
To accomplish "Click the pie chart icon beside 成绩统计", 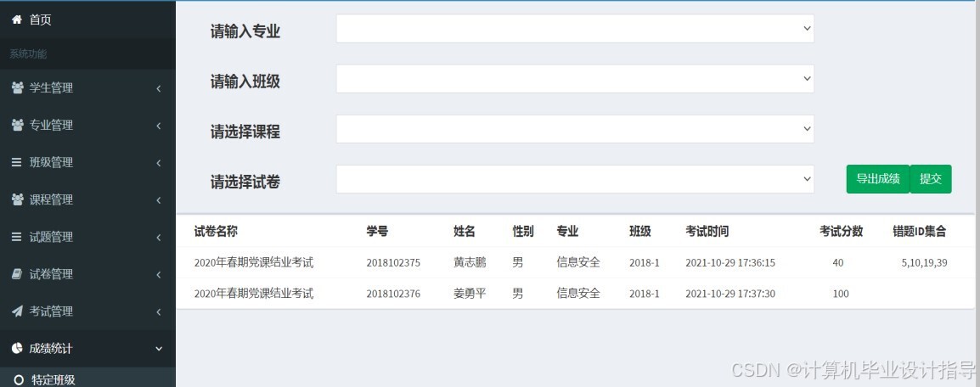I will pyautogui.click(x=17, y=348).
